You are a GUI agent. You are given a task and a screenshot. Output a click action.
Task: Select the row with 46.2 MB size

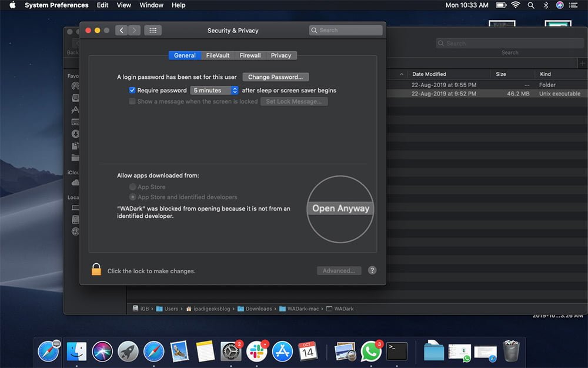point(487,94)
